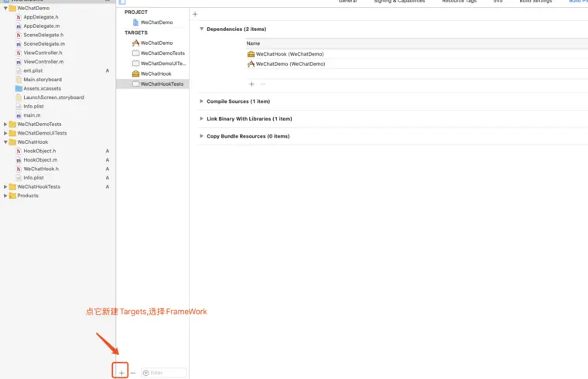Select WeChatDemo project blueprint icon
Screen dimensions: 588x379
[x=135, y=22]
